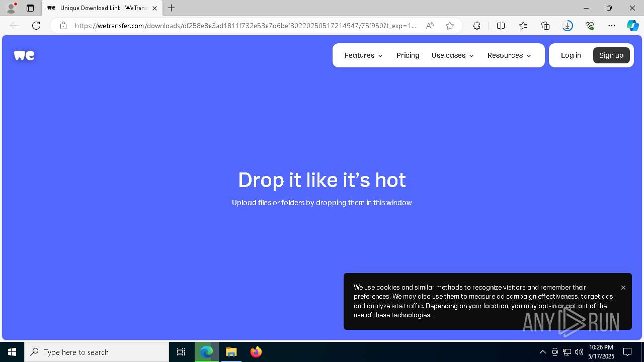
Task: Open Browser essentials icon
Action: point(590,26)
